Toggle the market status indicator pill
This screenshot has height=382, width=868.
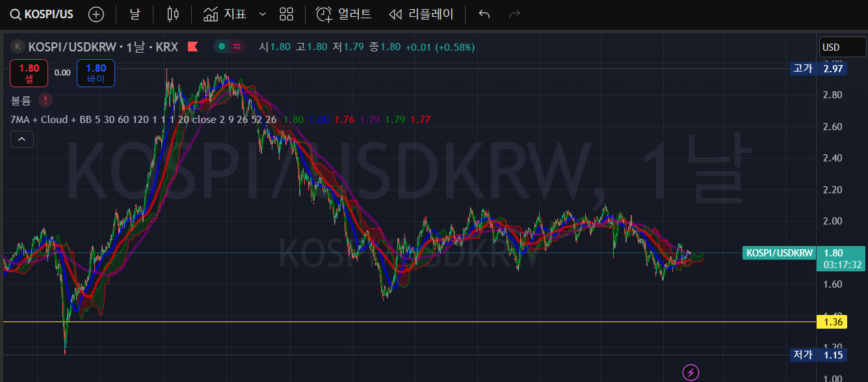(229, 47)
